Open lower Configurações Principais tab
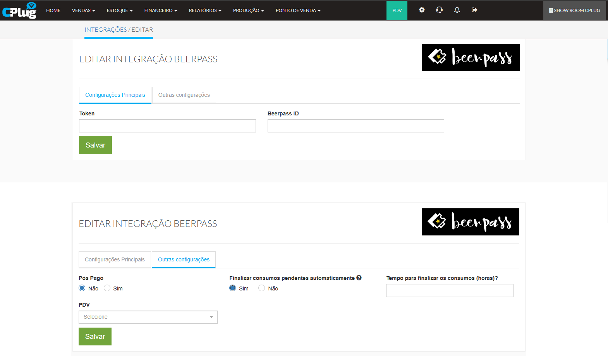The image size is (608, 364). point(115,259)
